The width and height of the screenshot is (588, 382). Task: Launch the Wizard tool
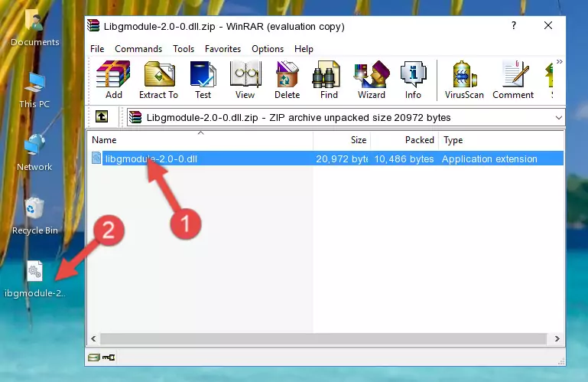coord(372,80)
